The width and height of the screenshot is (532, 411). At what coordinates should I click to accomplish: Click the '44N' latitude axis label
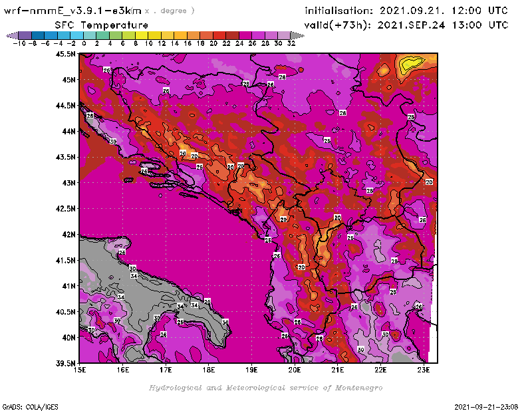(68, 131)
